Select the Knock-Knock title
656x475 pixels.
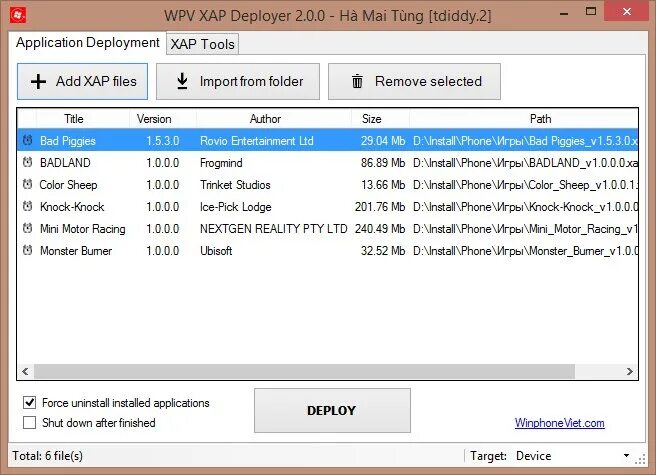72,207
